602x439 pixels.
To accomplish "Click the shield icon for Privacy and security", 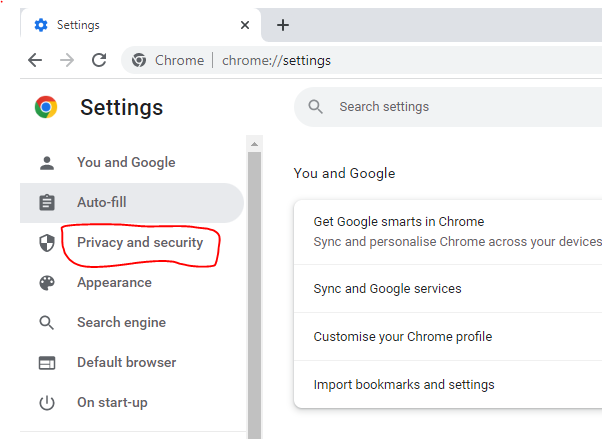I will pos(47,243).
